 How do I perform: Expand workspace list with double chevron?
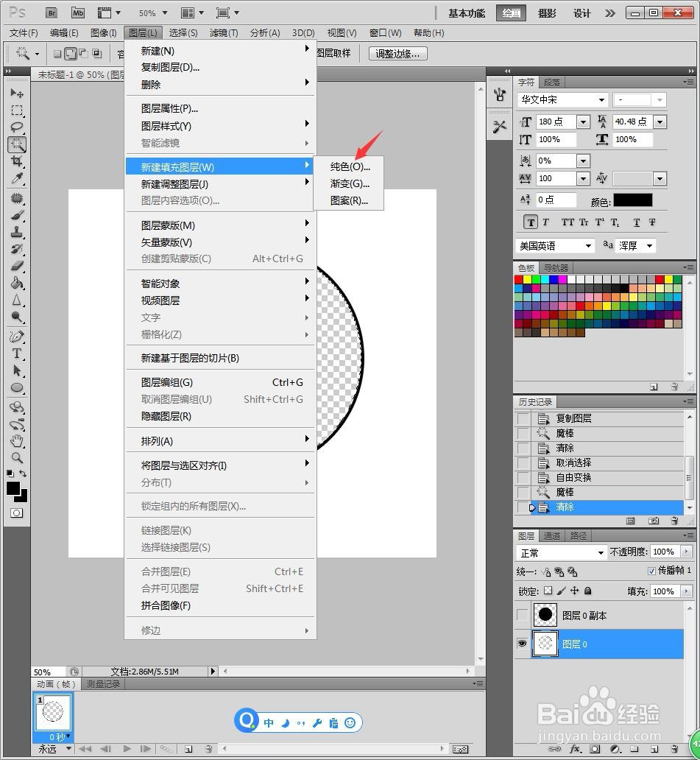[610, 13]
